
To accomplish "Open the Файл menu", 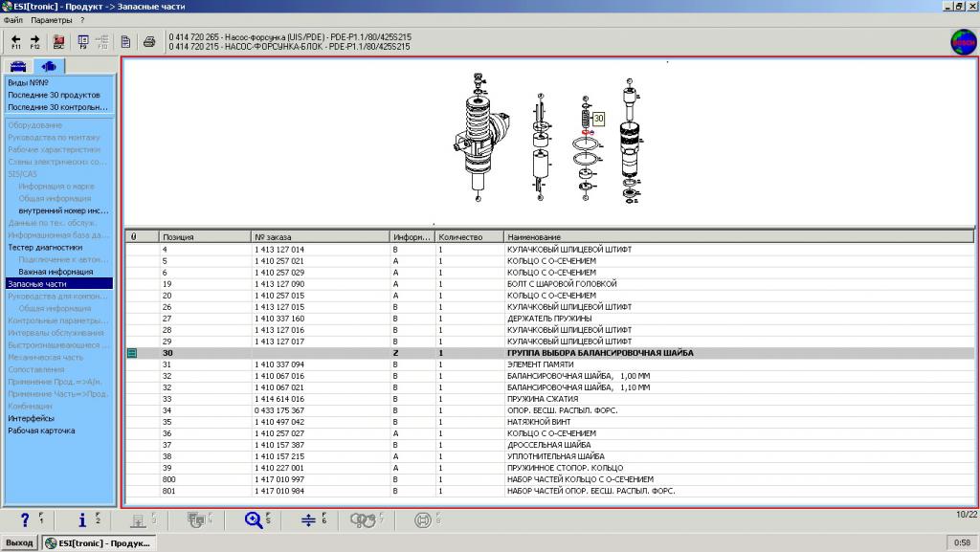I will pos(13,20).
